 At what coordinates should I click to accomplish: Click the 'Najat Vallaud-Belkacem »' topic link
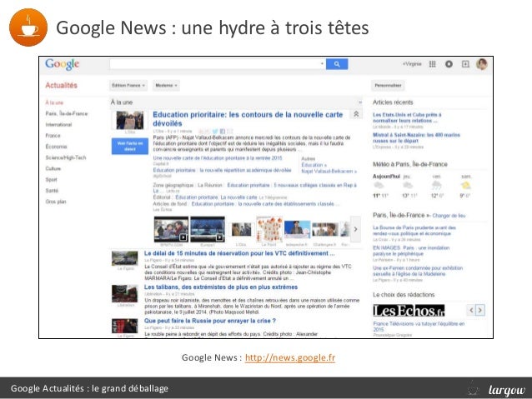[329, 172]
